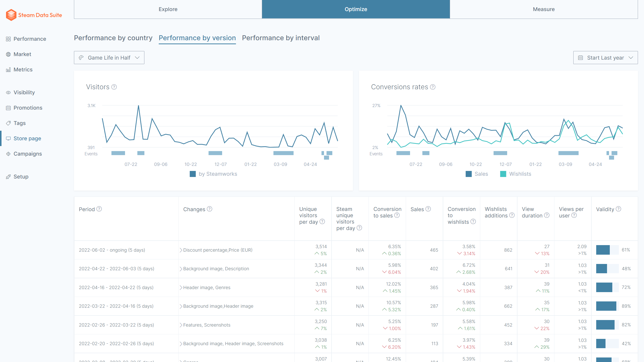Click the Optimize navigation menu item

(356, 9)
